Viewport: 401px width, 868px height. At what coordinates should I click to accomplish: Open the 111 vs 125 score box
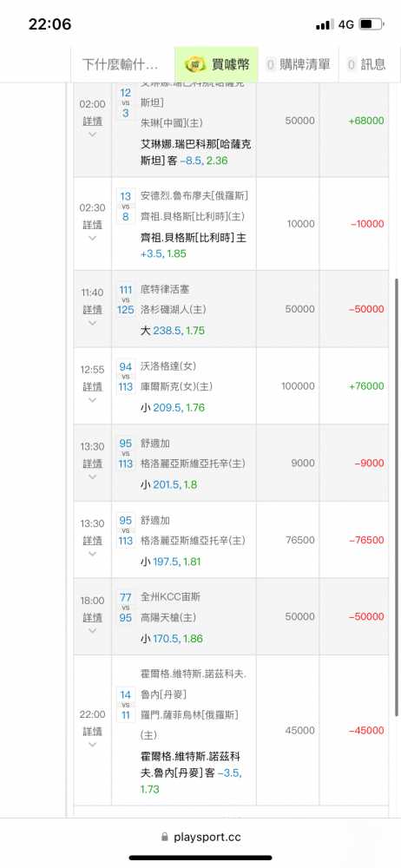[126, 299]
